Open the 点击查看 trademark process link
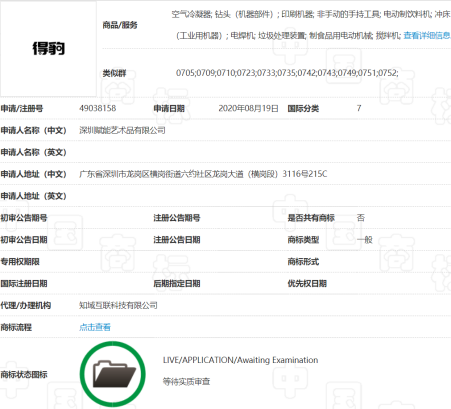 (x=95, y=327)
